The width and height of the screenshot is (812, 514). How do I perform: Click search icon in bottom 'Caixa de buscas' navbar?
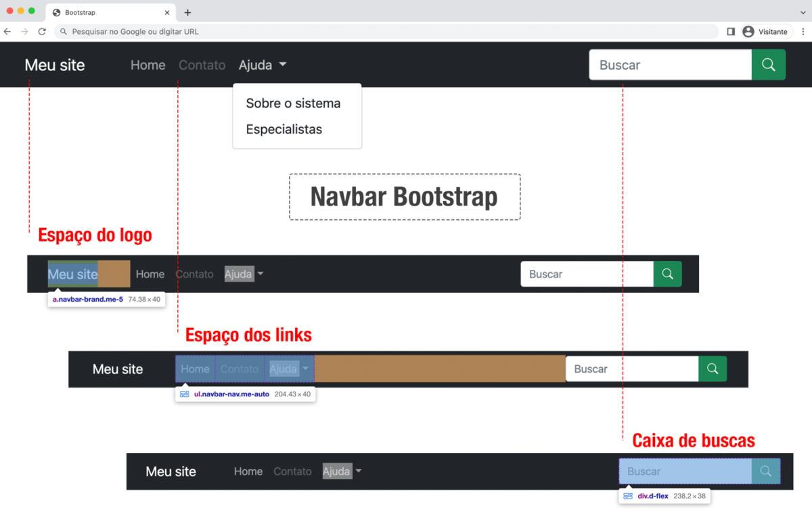click(x=765, y=471)
